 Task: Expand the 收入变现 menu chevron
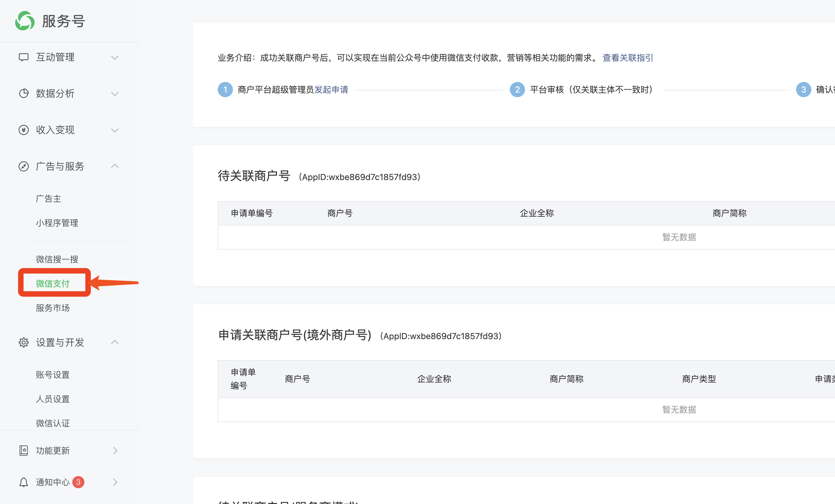(115, 130)
